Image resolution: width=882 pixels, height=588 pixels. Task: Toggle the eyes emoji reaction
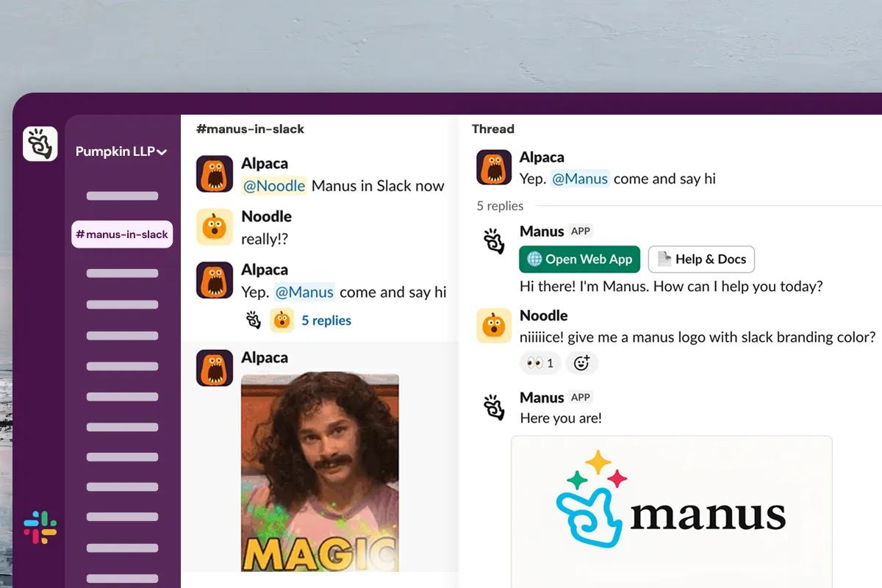coord(541,363)
